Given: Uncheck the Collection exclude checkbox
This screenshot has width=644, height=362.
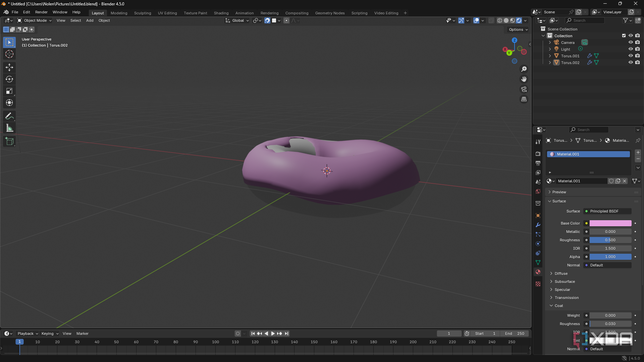Looking at the screenshot, I should 624,36.
